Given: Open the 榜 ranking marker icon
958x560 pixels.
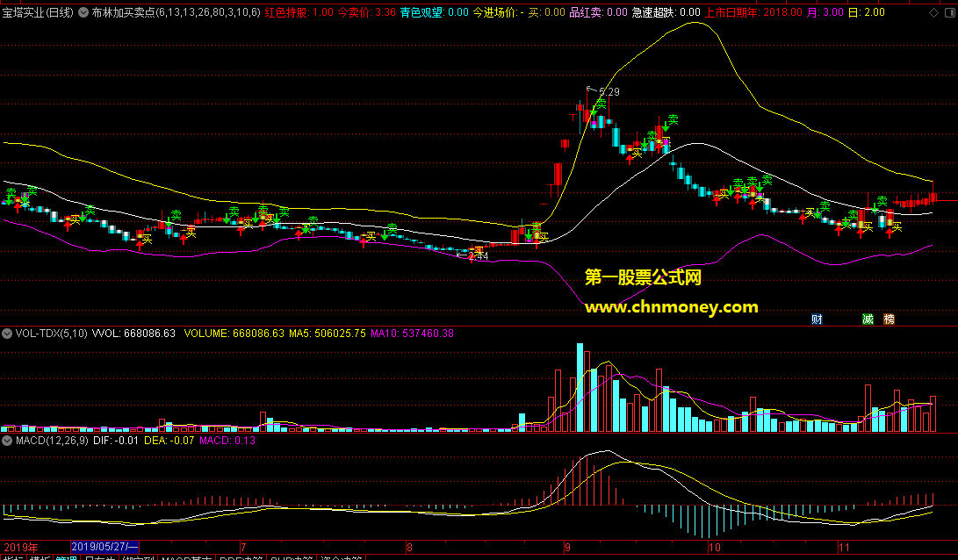Looking at the screenshot, I should (889, 319).
